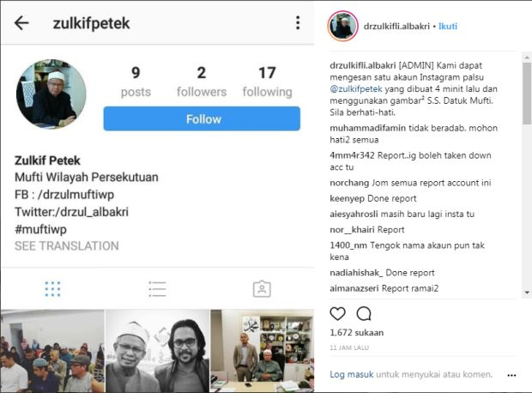This screenshot has width=532, height=393.
Task: Open the more options ellipsis beside Log masuk
Action: (x=511, y=375)
